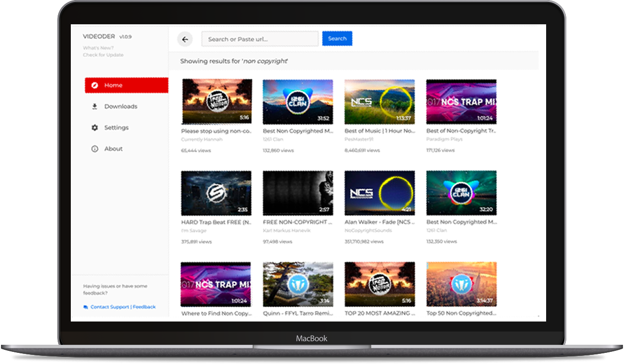The height and width of the screenshot is (364, 624).
Task: Open 'Best of Non-Copyright Tr...' thumbnail
Action: point(461,102)
